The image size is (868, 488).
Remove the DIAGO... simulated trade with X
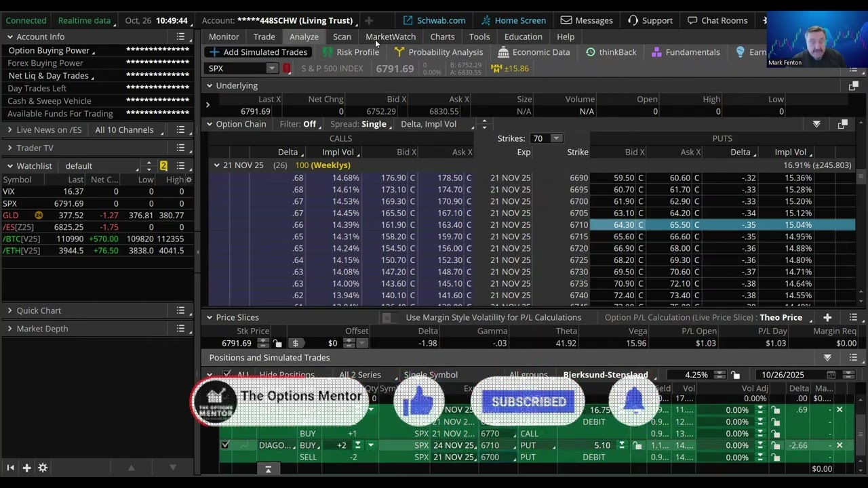[x=840, y=445]
